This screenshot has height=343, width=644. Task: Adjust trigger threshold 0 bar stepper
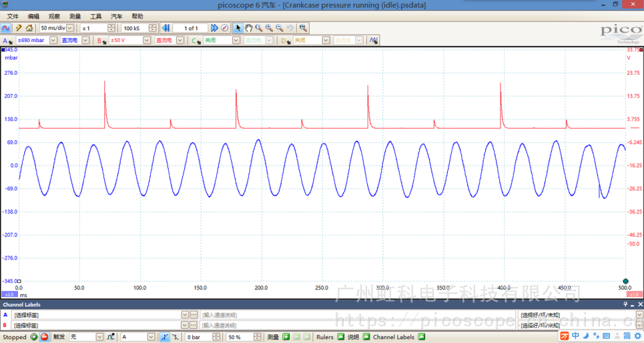click(216, 337)
